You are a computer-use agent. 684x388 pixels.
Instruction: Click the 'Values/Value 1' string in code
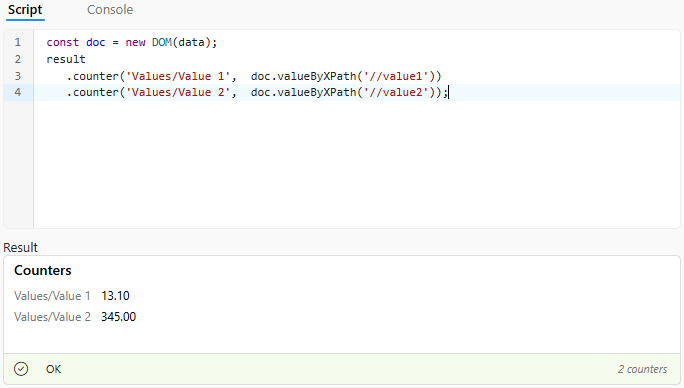tap(178, 76)
